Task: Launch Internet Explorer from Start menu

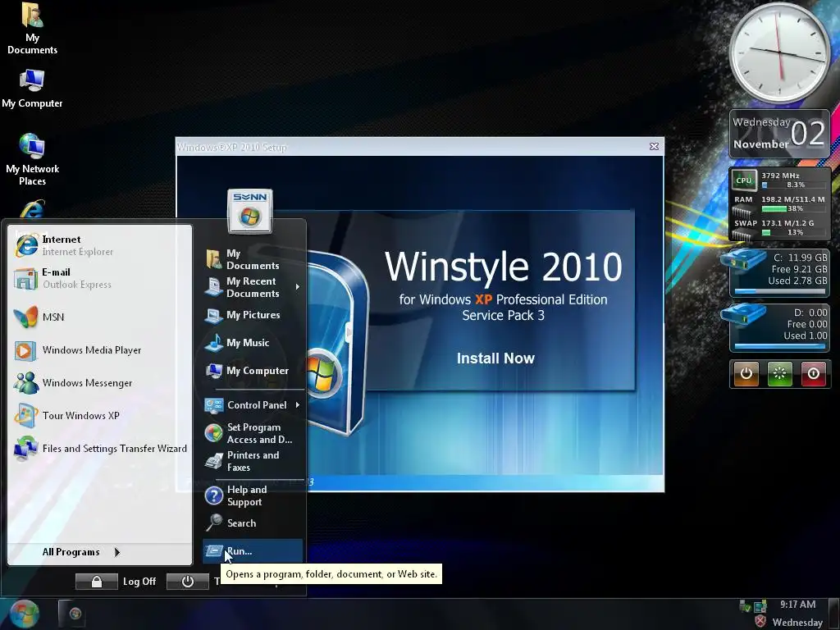Action: (x=99, y=245)
